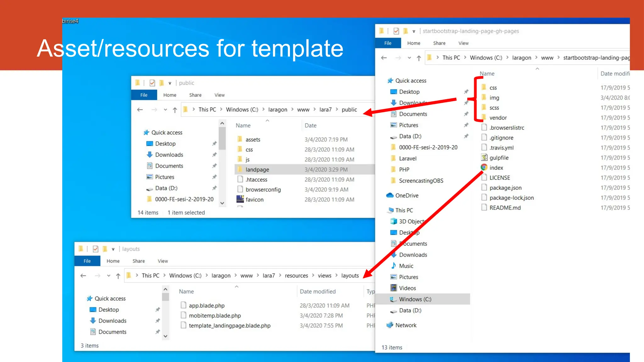Click layouts sidebar scrollbar down arrow

click(x=165, y=336)
